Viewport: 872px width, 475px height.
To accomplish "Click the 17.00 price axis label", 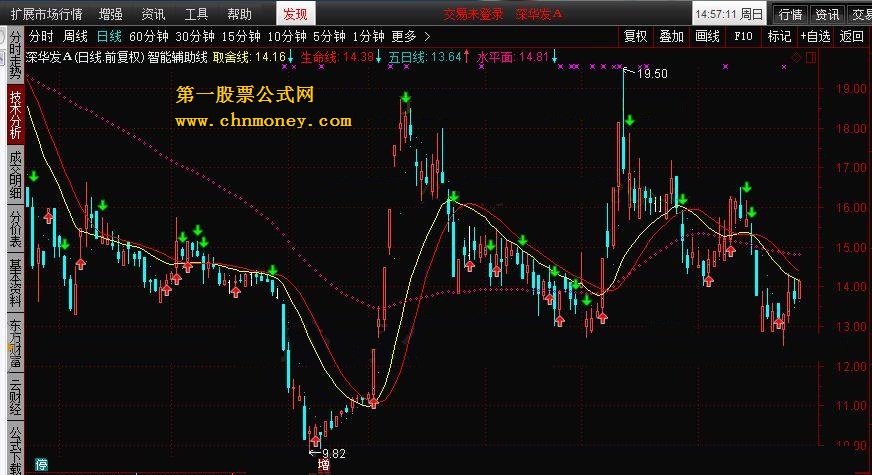I will click(850, 167).
